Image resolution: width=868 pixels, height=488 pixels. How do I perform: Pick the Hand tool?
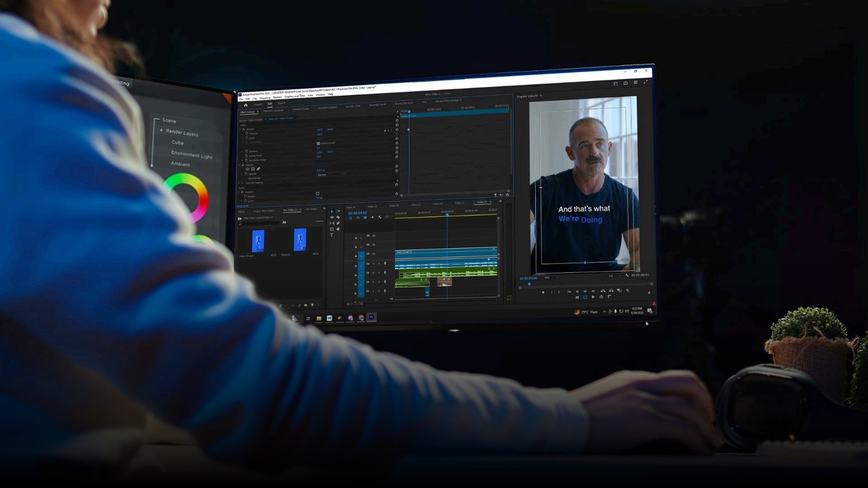click(338, 229)
